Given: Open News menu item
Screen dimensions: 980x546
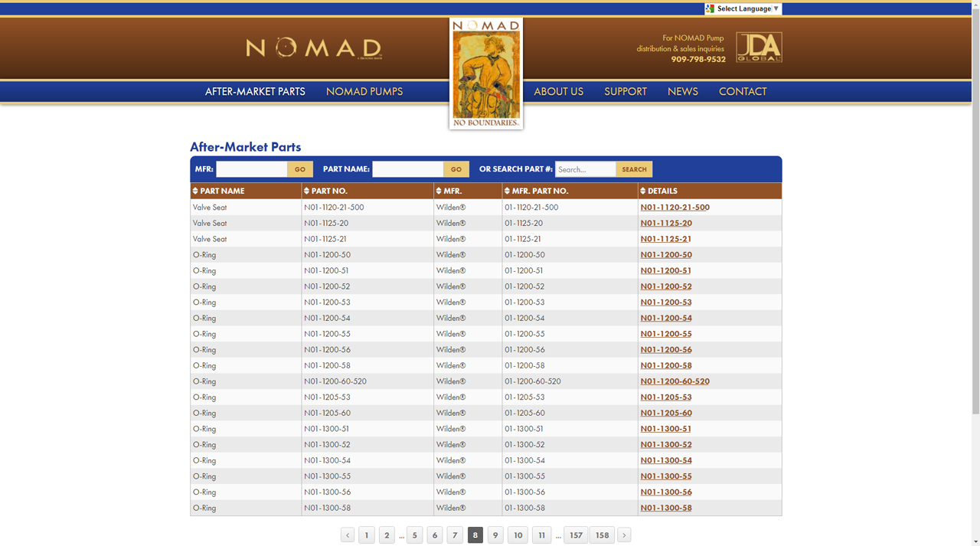Looking at the screenshot, I should [x=683, y=91].
